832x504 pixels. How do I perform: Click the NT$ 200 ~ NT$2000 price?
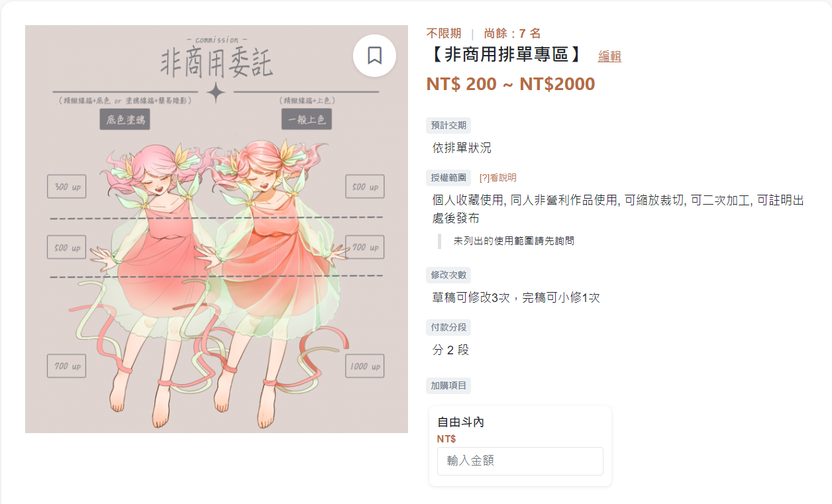point(511,84)
